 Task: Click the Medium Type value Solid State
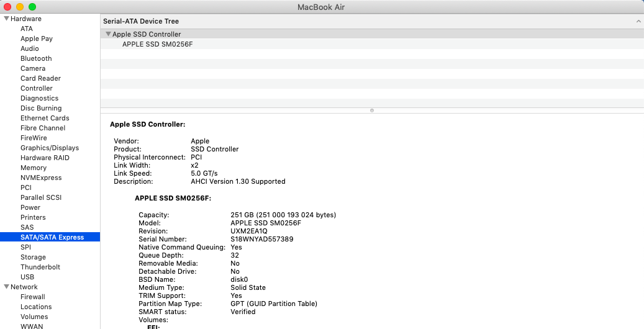coord(248,287)
